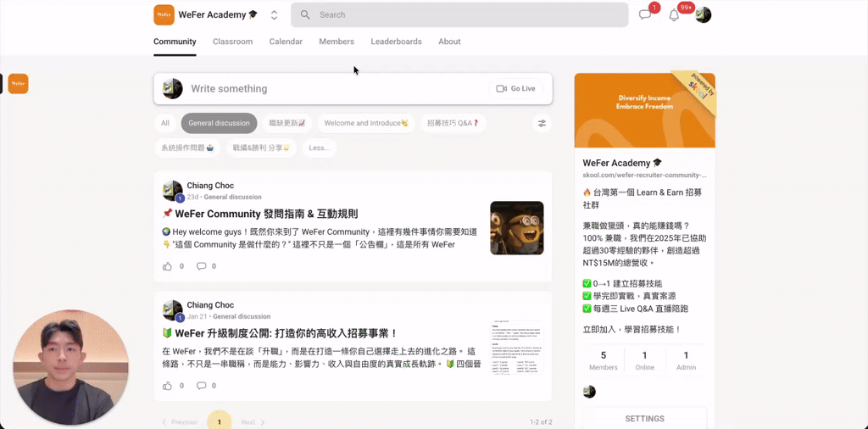This screenshot has height=429, width=868.
Task: Open comments on 升級制度公開 post
Action: click(202, 386)
